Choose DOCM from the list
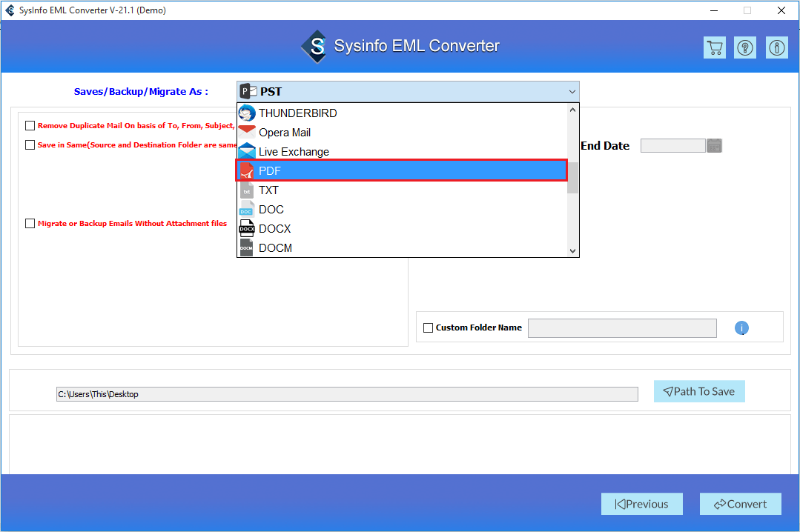This screenshot has height=532, width=800. [x=402, y=248]
